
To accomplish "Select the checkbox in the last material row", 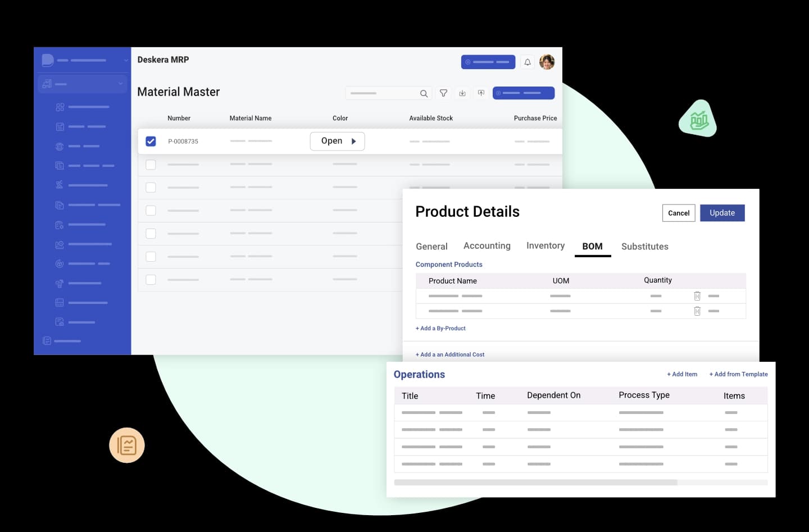I will coord(151,279).
